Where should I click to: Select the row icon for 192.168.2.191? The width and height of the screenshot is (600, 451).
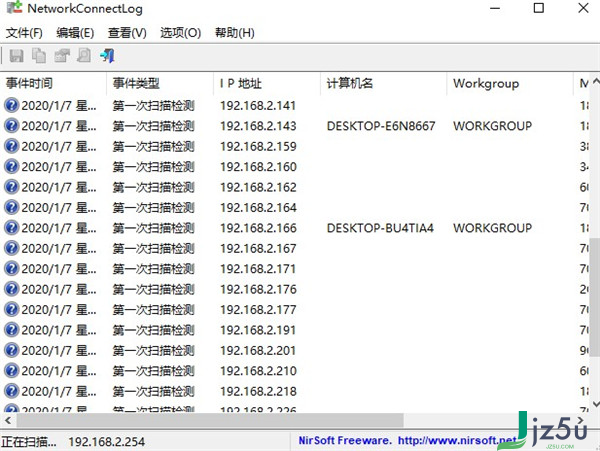pos(11,330)
